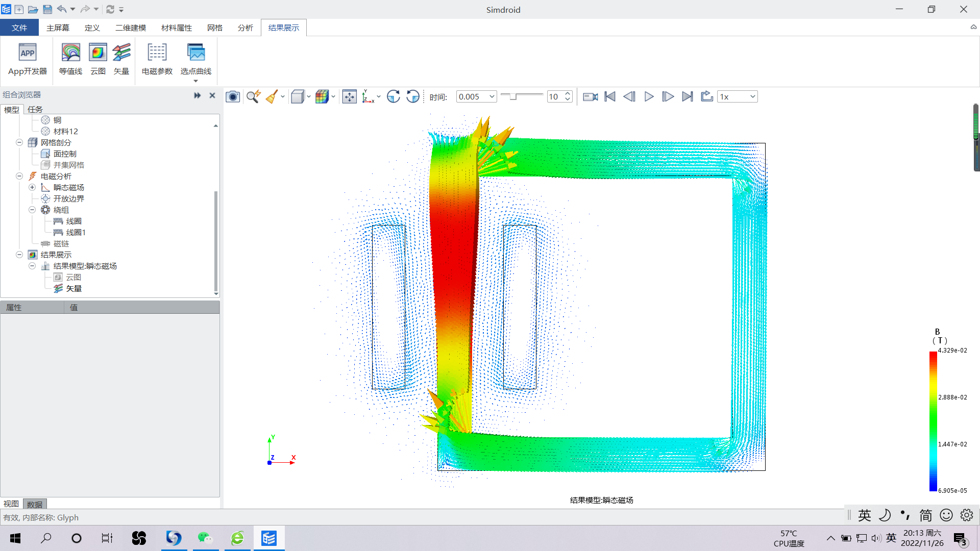Increase the frame number stepper

(x=568, y=94)
